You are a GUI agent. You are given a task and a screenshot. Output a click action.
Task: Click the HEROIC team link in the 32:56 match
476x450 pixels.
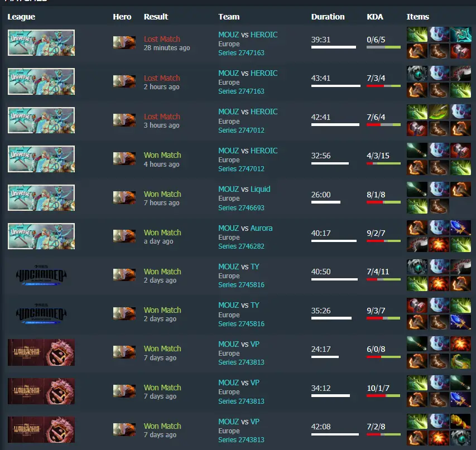264,151
